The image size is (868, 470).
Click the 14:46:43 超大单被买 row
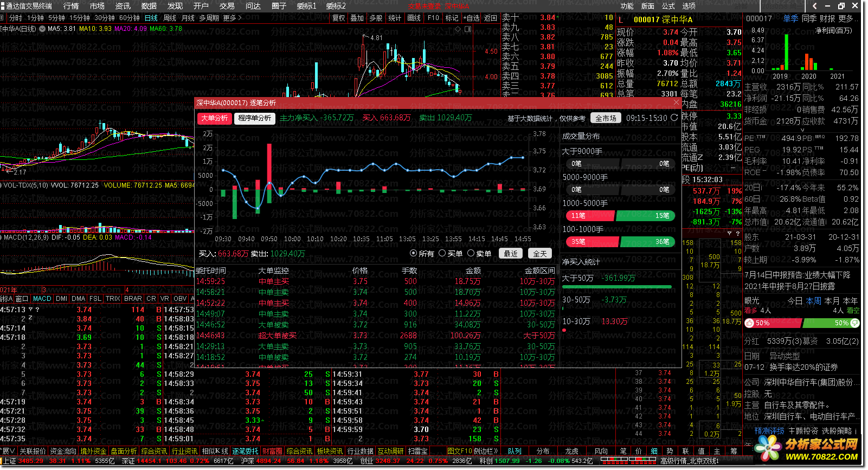point(375,336)
